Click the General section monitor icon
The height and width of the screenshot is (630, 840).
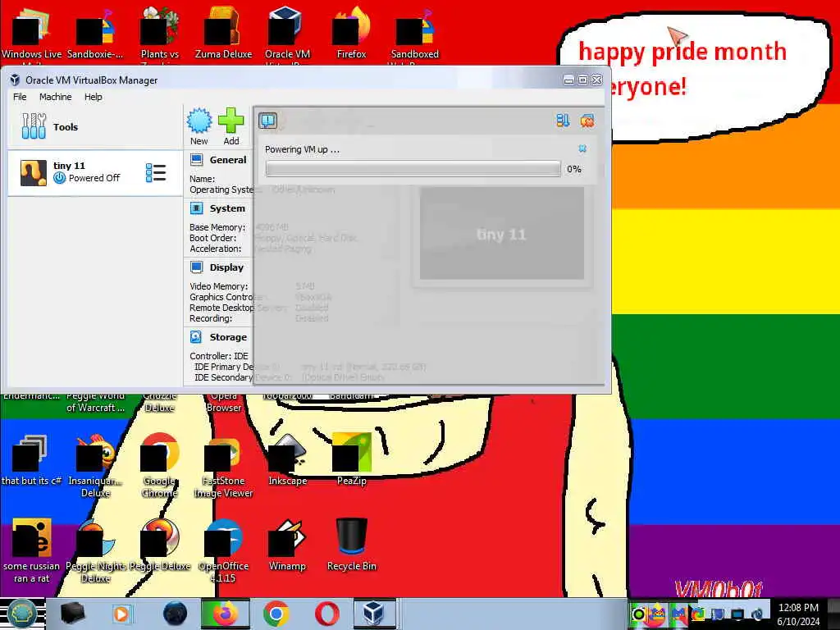tap(197, 160)
